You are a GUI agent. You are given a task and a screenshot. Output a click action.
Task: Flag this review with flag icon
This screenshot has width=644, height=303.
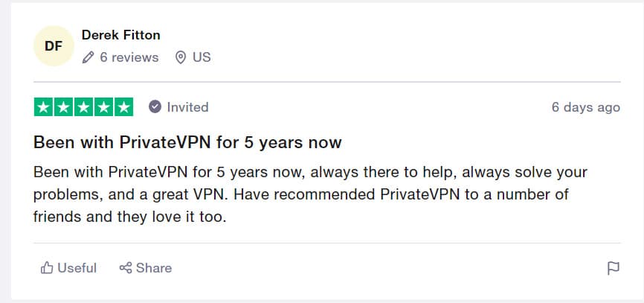614,269
